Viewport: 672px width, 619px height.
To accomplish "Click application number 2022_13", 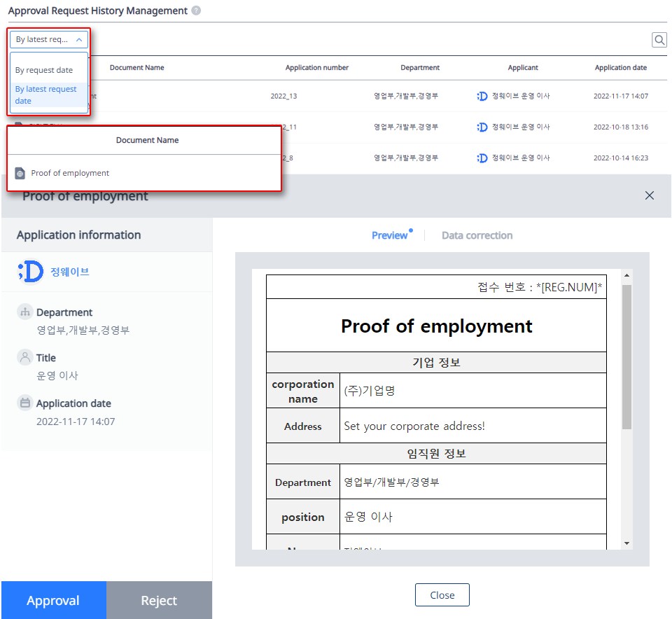I will point(283,96).
